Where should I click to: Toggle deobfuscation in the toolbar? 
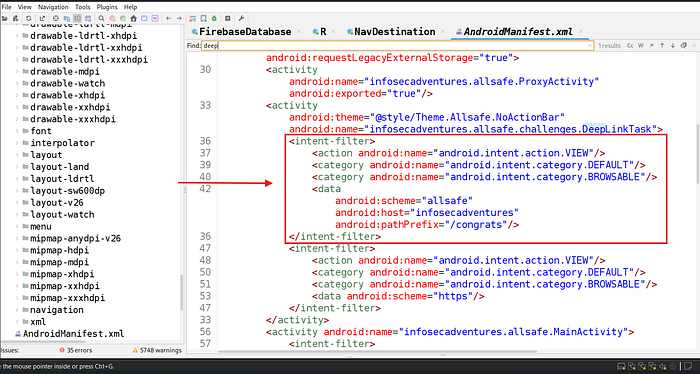click(192, 18)
